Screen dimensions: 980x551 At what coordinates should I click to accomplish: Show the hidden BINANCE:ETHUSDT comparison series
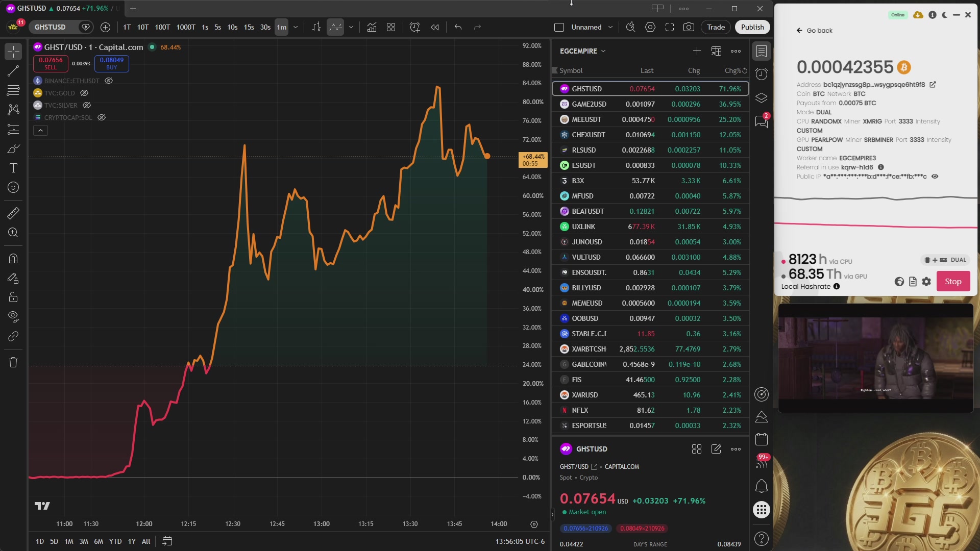point(109,81)
